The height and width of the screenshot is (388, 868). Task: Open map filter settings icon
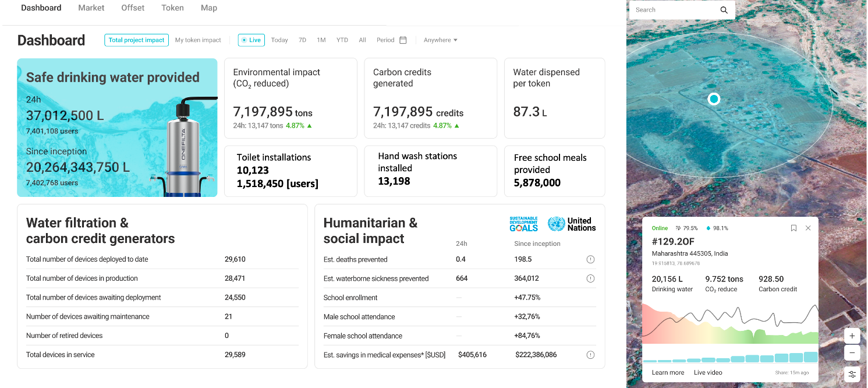click(852, 374)
